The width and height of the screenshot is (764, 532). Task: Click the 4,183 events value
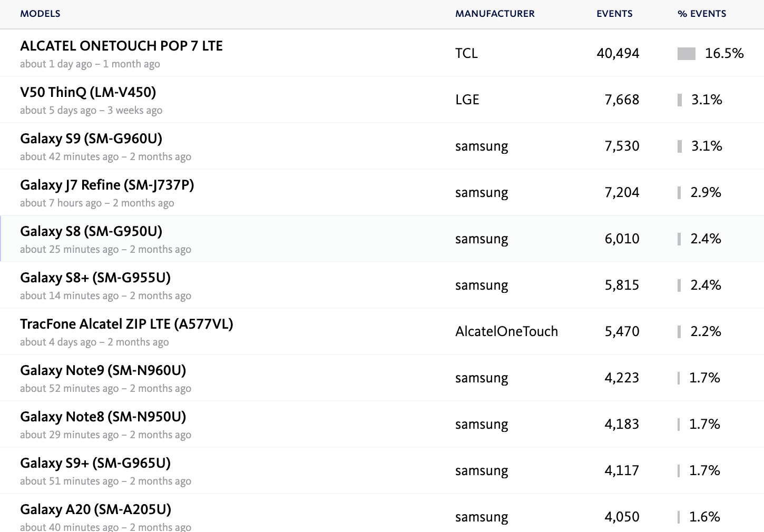pyautogui.click(x=622, y=424)
